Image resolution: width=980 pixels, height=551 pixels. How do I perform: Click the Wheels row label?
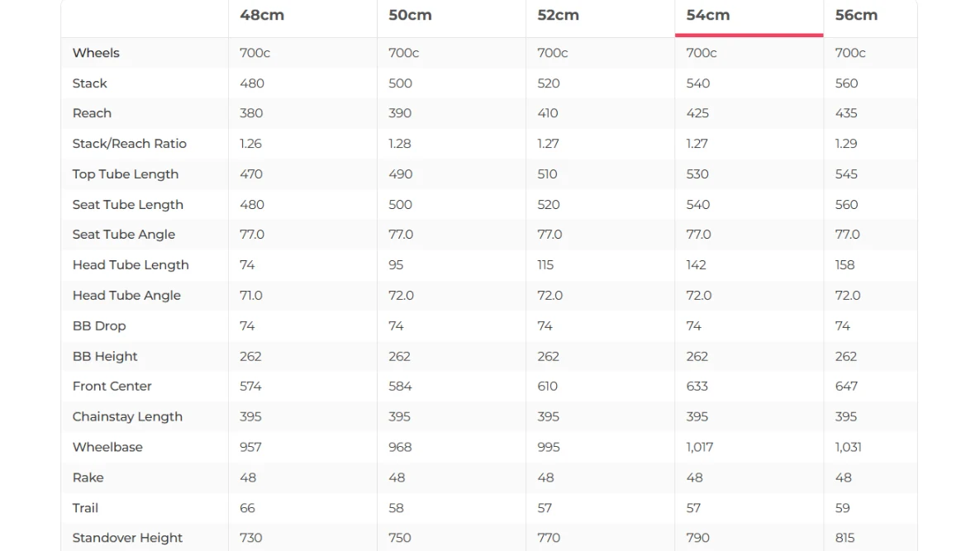(x=96, y=53)
